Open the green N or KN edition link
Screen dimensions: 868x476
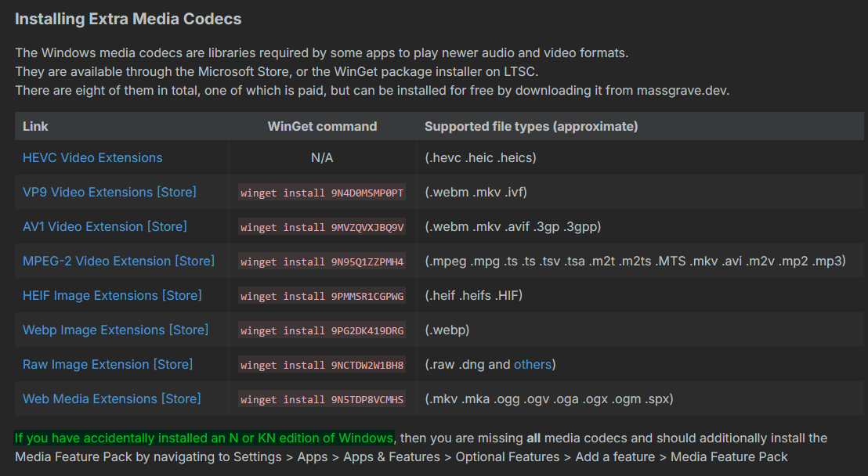[x=204, y=438]
